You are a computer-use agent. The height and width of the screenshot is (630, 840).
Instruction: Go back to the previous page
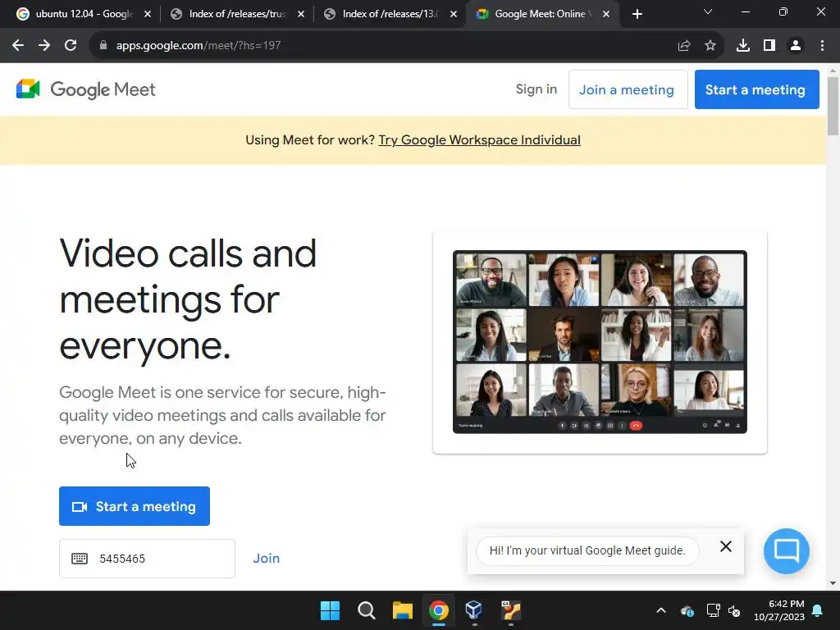(18, 46)
